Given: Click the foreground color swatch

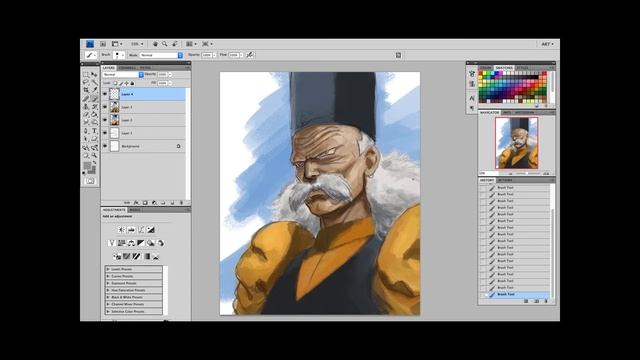Looking at the screenshot, I should (87, 165).
